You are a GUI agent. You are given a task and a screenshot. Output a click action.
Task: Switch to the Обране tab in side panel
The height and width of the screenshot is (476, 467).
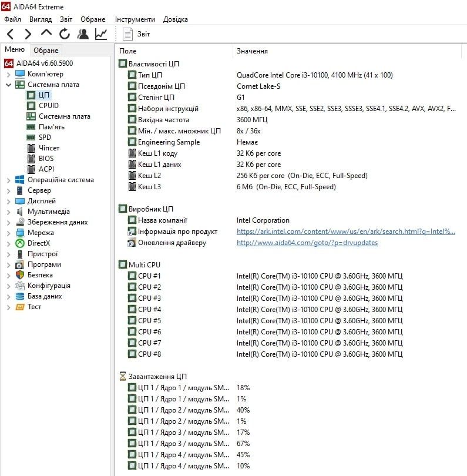click(46, 50)
